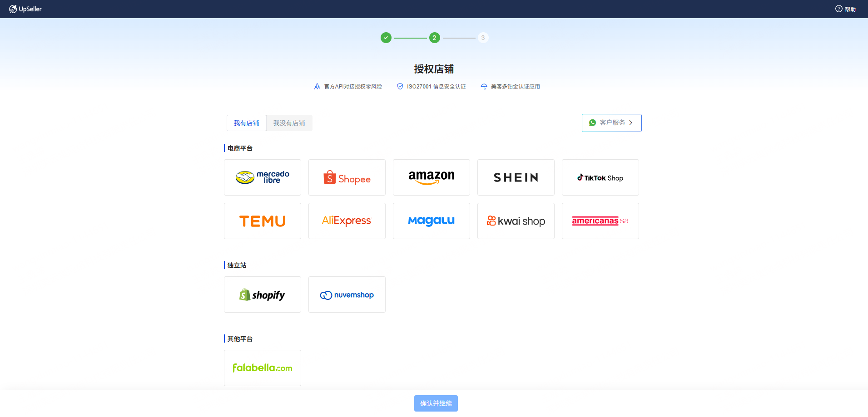Choose the Falabella.com platform card

263,368
